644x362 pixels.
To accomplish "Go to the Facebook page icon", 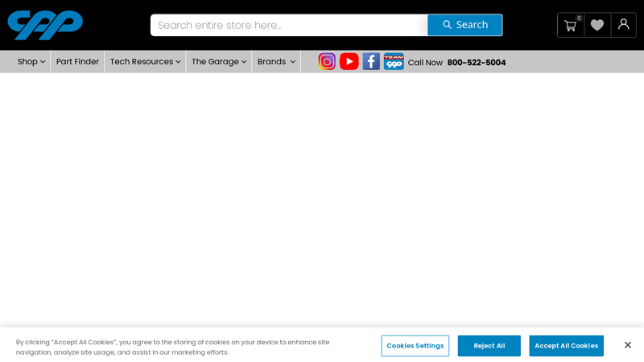I will pyautogui.click(x=371, y=62).
